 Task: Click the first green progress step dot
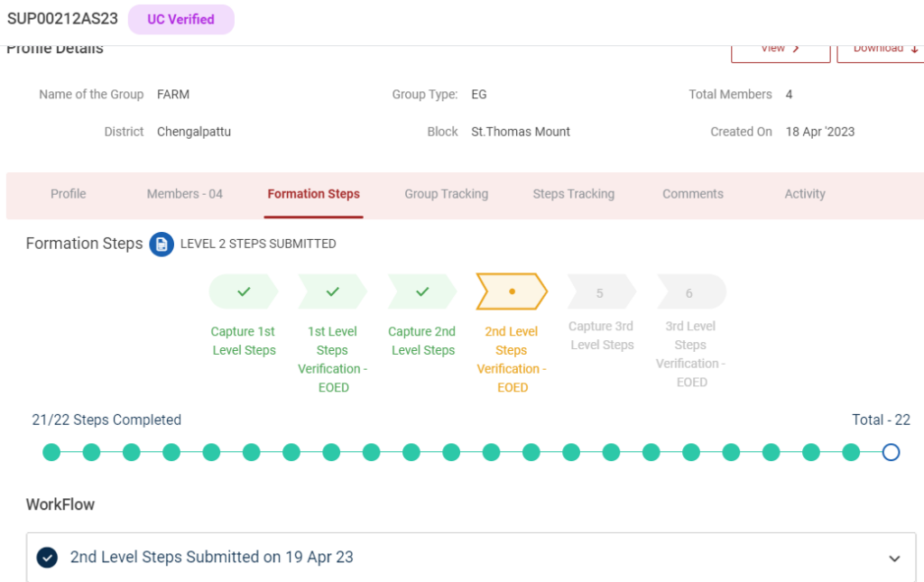(51, 452)
